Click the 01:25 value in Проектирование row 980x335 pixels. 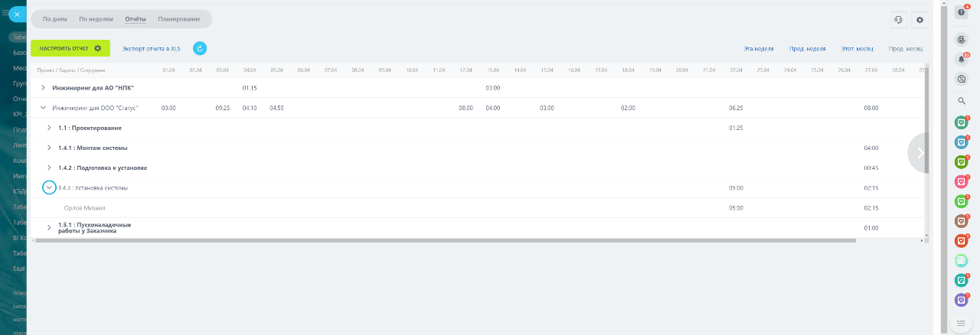click(737, 128)
